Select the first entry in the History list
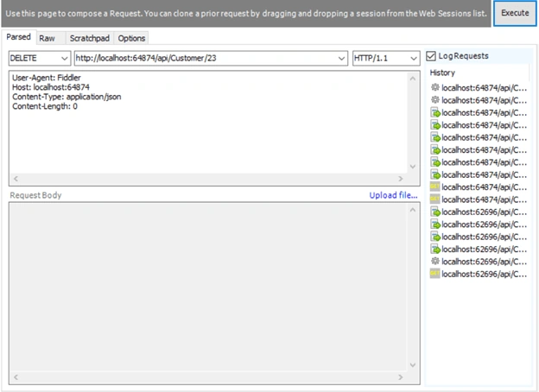539x392 pixels. [479, 88]
